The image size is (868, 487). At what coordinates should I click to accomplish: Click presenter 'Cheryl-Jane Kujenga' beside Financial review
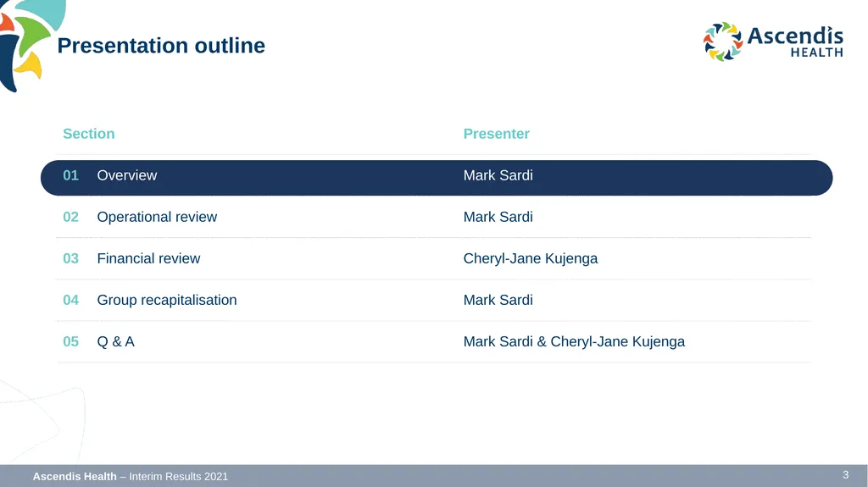[531, 258]
